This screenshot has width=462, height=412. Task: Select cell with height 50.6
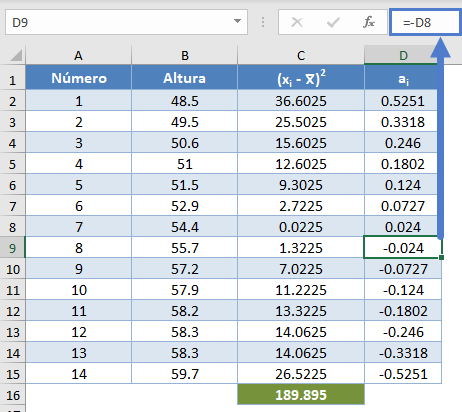[185, 143]
